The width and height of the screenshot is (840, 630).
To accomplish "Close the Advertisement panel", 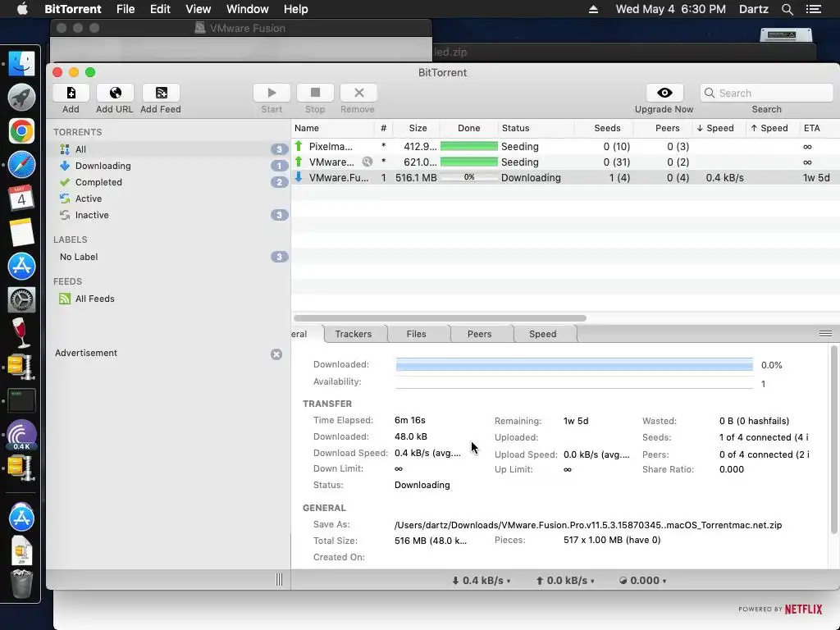I will (276, 354).
